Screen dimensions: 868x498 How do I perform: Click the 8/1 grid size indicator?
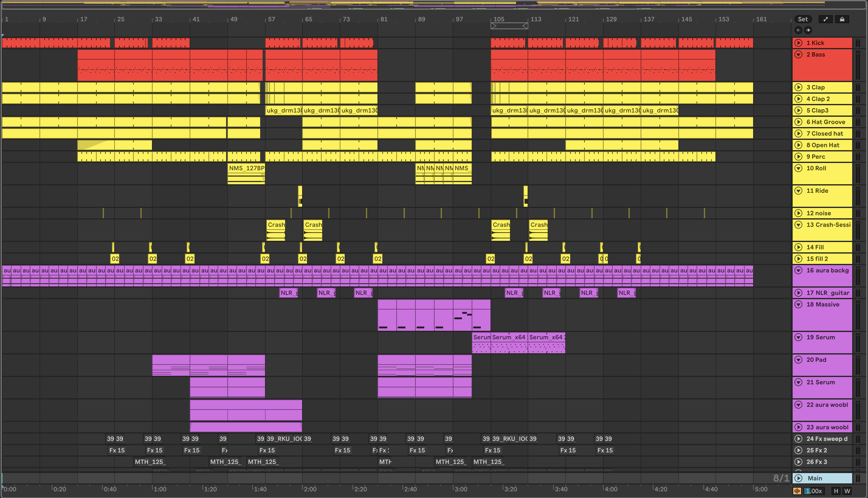pyautogui.click(x=781, y=478)
